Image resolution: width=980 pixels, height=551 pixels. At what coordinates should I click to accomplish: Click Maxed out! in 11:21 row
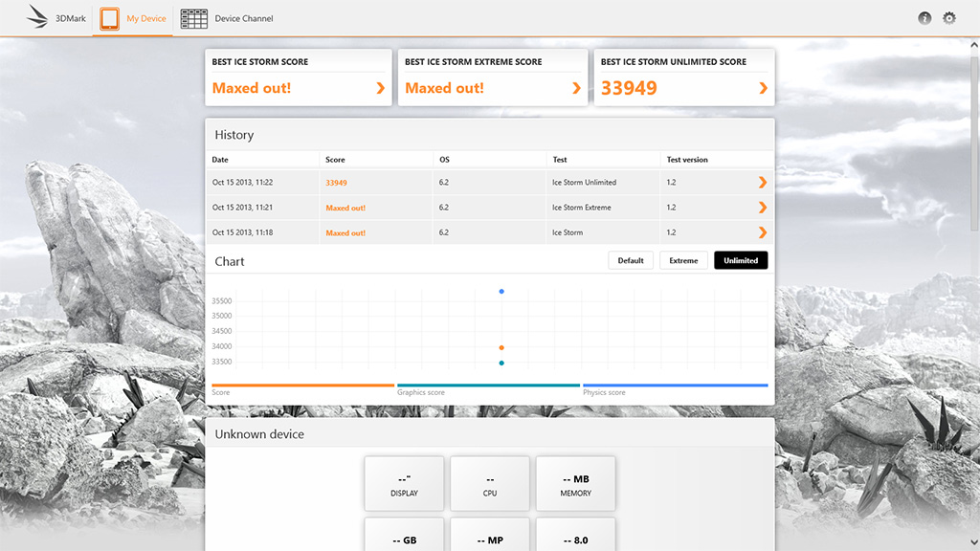pyautogui.click(x=345, y=208)
